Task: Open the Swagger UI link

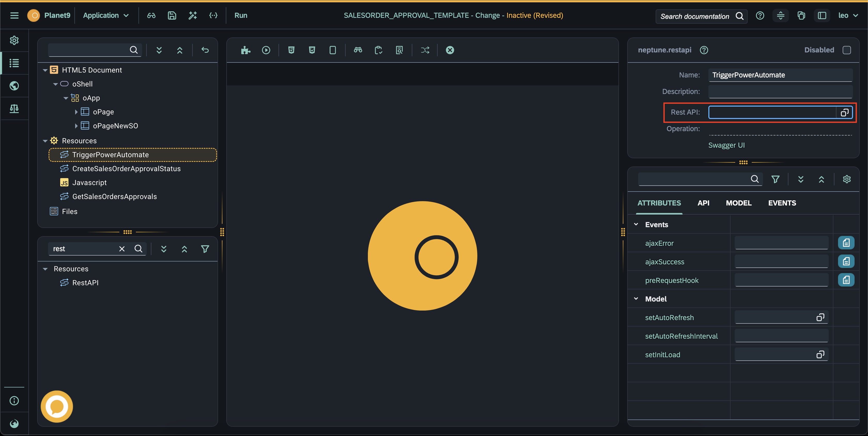Action: pos(726,145)
